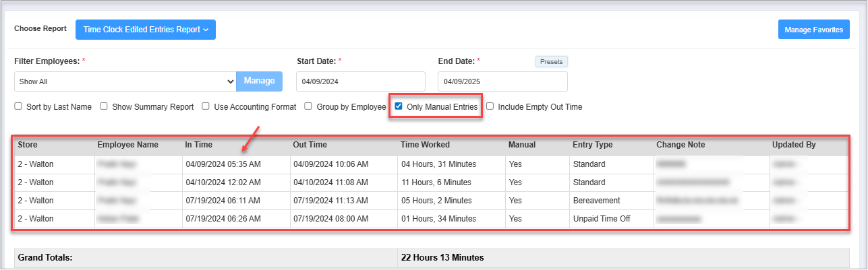Enable the Group by Employee checkbox
Image resolution: width=868 pixels, height=270 pixels.
click(308, 106)
